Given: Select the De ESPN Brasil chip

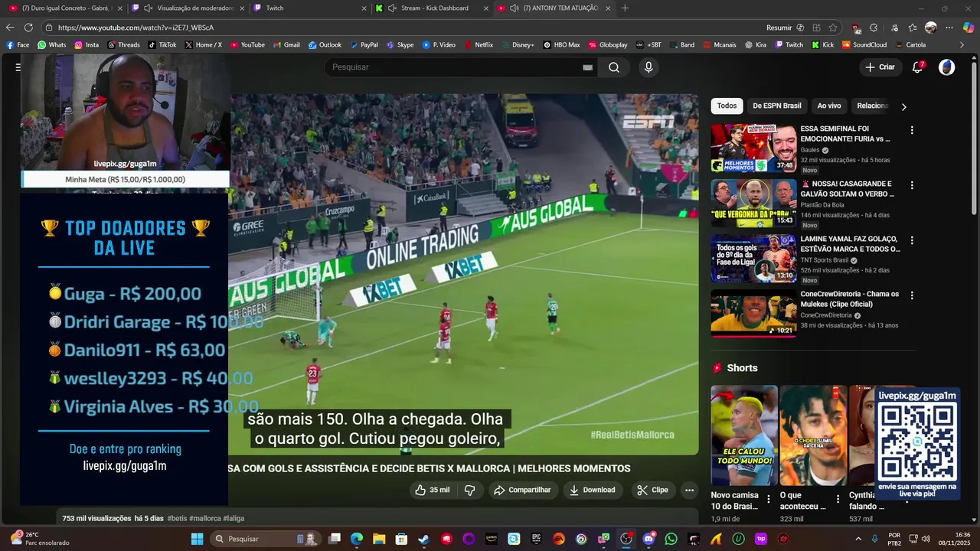Looking at the screenshot, I should [776, 106].
